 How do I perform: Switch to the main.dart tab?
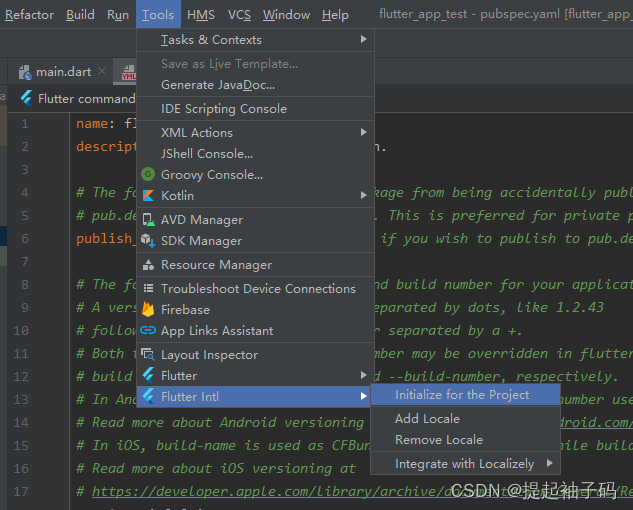click(x=63, y=72)
